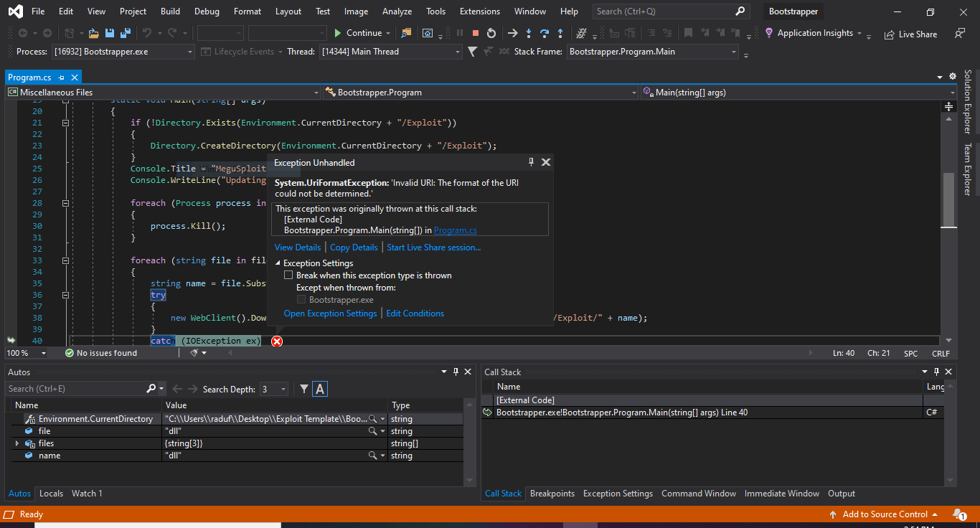Image resolution: width=980 pixels, height=528 pixels.
Task: Click the magnifier visualizer for the 'file' value
Action: (372, 431)
